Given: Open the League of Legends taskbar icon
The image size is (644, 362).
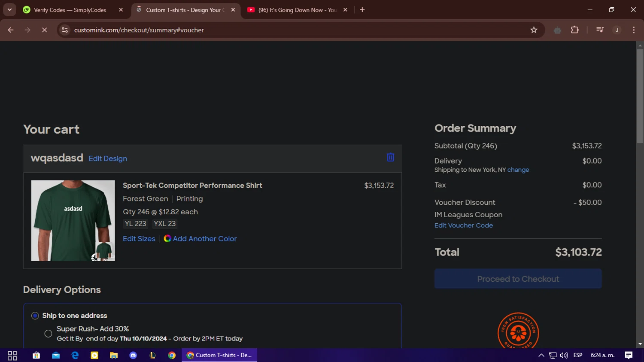Looking at the screenshot, I should 152,355.
